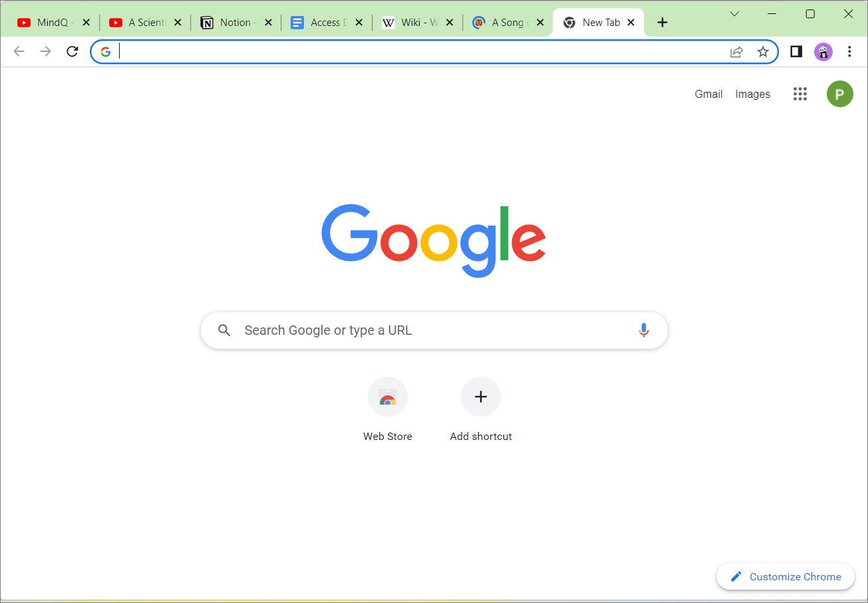868x603 pixels.
Task: Close the A Scienti tab
Action: (x=177, y=23)
